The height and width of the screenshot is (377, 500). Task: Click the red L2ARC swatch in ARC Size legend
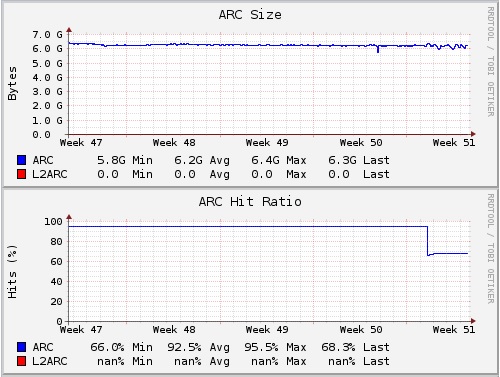click(x=22, y=174)
